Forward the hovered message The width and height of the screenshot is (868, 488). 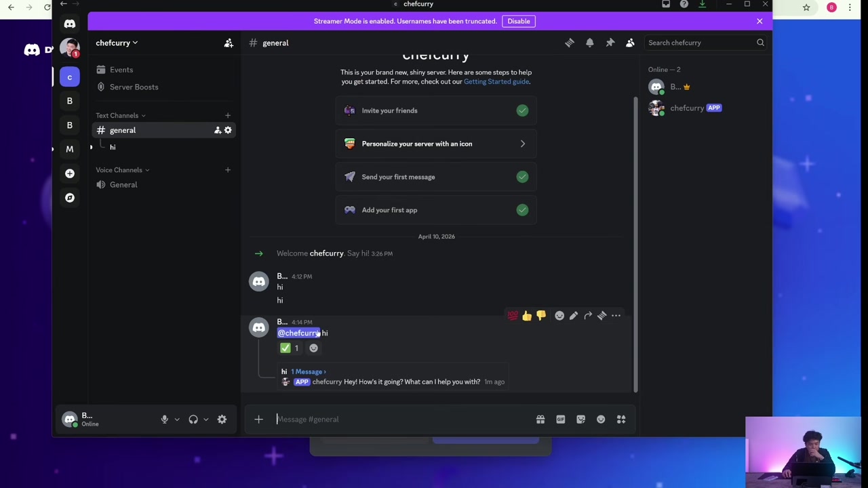click(588, 316)
